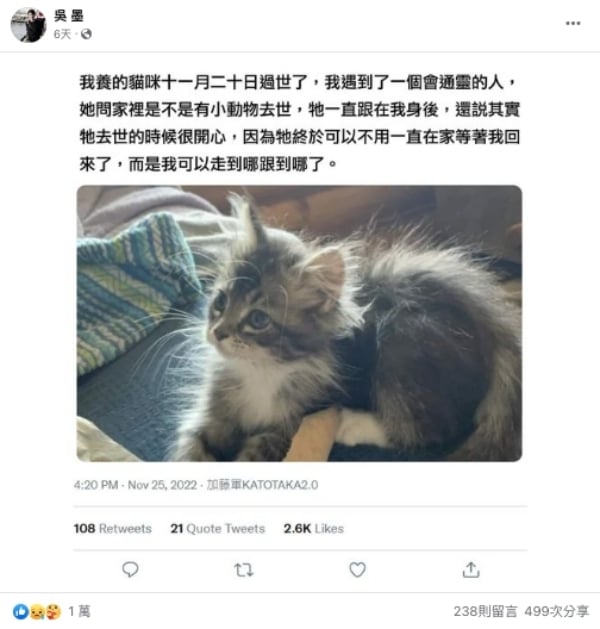Screen dimensions: 600x629
Task: View the 21 Quote Tweets list
Action: [217, 528]
